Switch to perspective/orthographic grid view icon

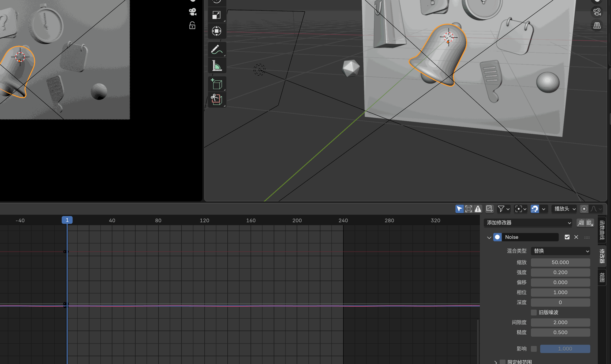597,25
